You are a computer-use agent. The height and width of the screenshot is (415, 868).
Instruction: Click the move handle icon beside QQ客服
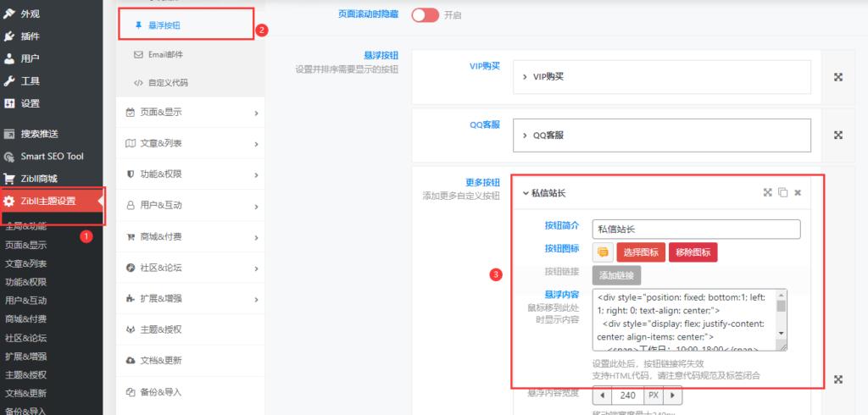click(x=837, y=135)
